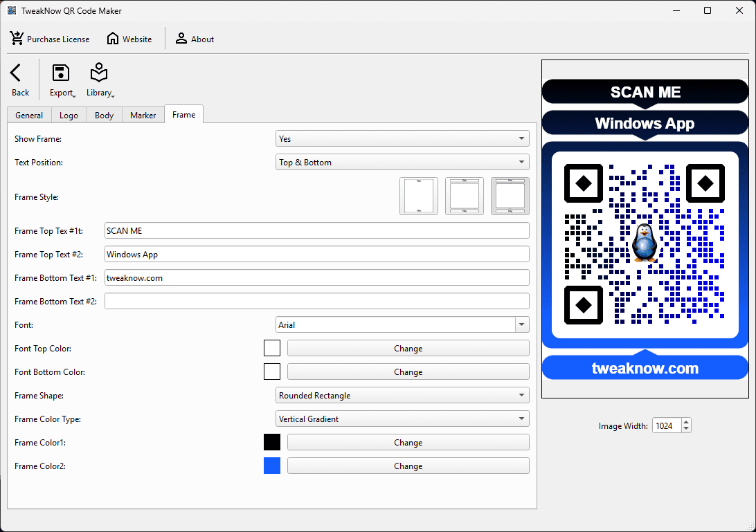This screenshot has width=756, height=532.
Task: Expand the Font dropdown showing Arial
Action: coord(402,324)
